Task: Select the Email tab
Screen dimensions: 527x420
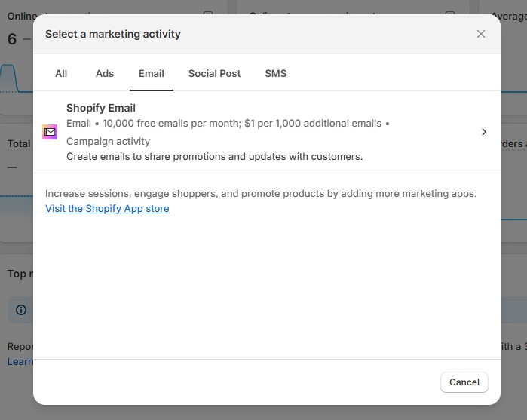Action: [152, 73]
